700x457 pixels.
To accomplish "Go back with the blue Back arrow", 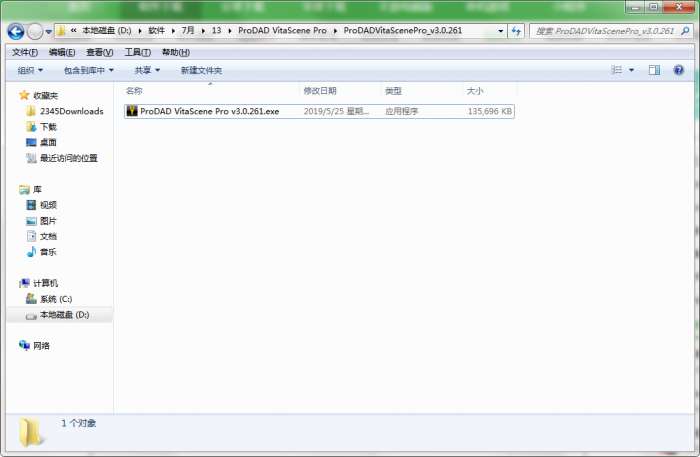I will pos(16,31).
